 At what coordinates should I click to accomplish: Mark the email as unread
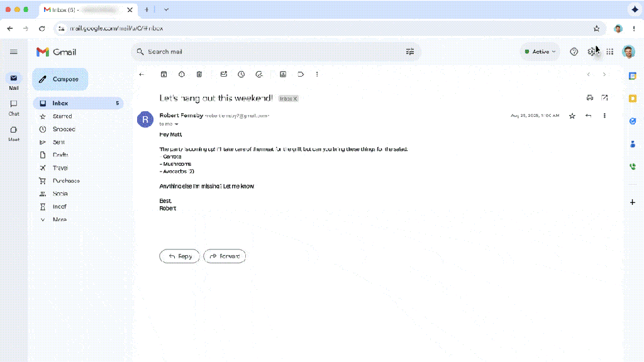click(224, 74)
